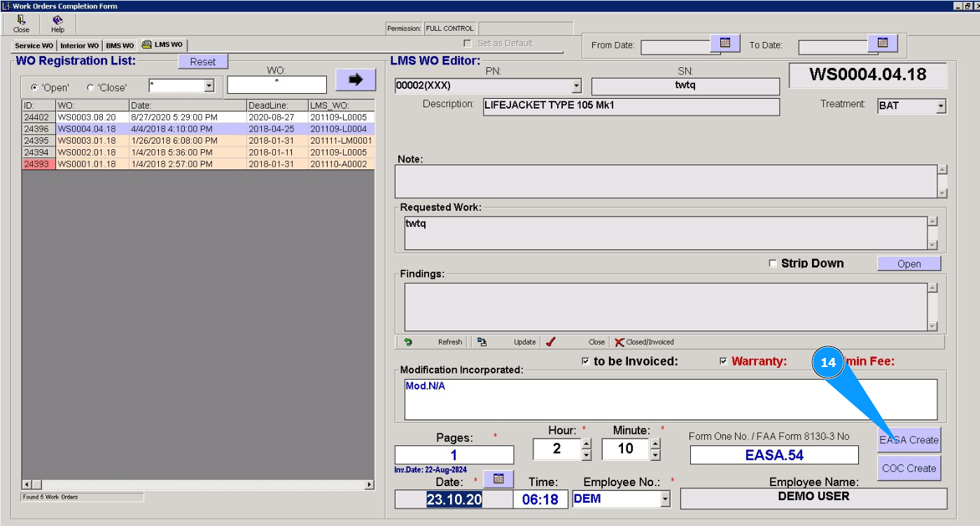The image size is (980, 526).
Task: Click the green Refresh icon below Findings
Action: point(408,342)
